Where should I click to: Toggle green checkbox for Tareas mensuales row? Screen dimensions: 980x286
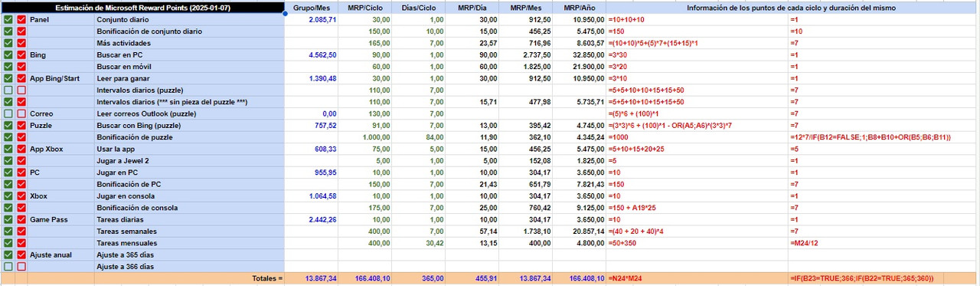click(x=8, y=243)
